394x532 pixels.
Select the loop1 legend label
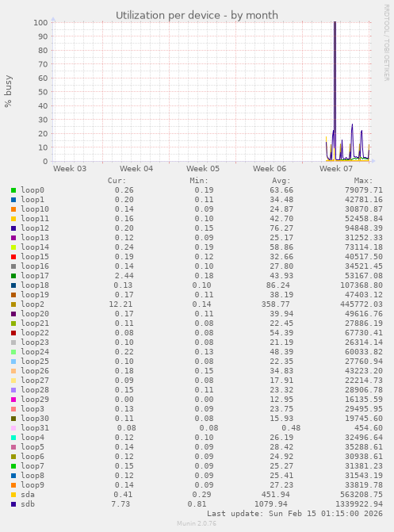coord(33,200)
